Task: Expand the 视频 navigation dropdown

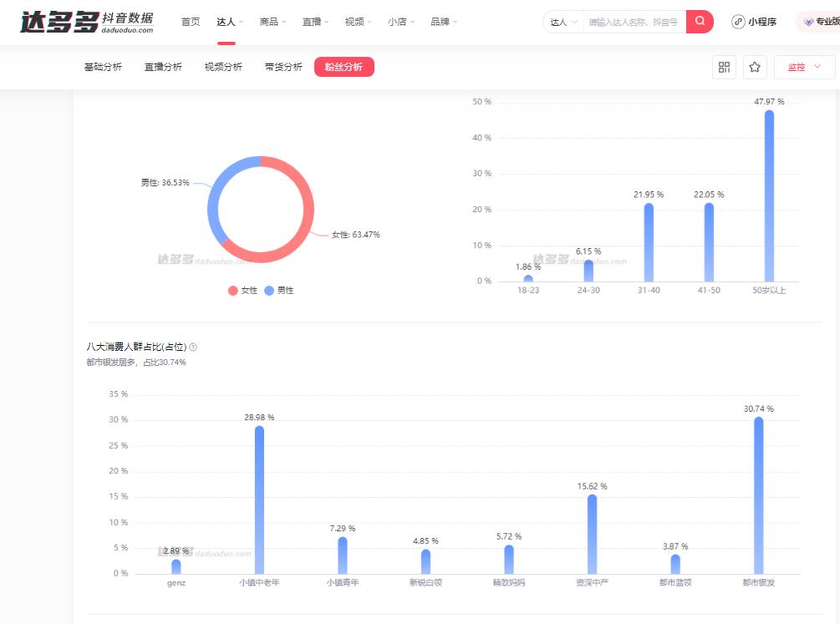Action: pos(357,22)
